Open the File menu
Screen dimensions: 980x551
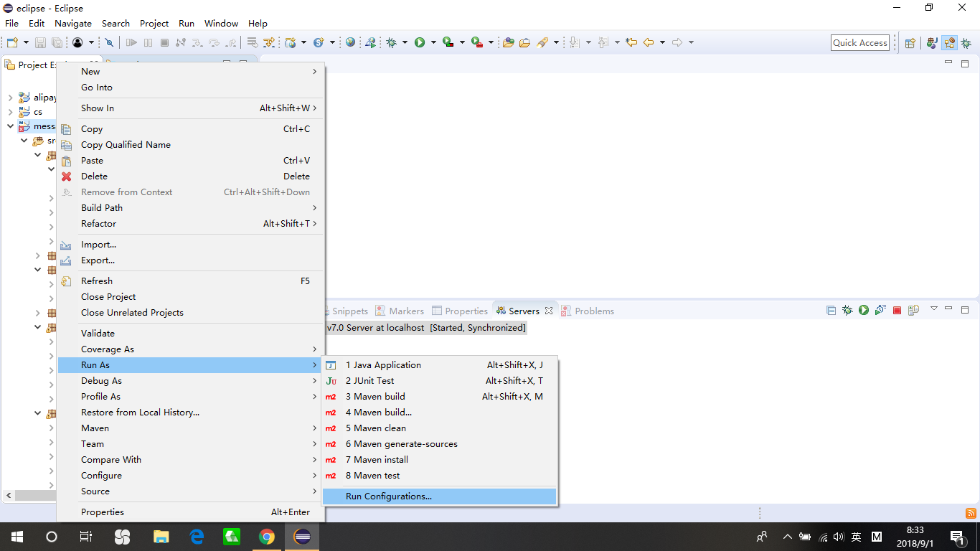pos(11,23)
